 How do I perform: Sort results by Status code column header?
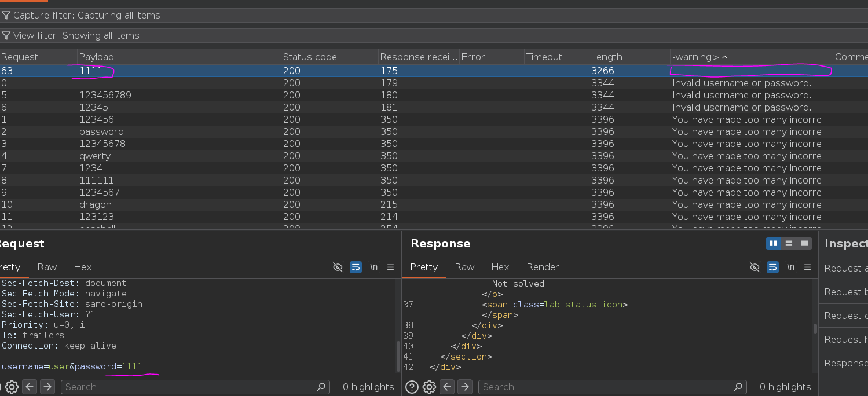tap(329, 57)
